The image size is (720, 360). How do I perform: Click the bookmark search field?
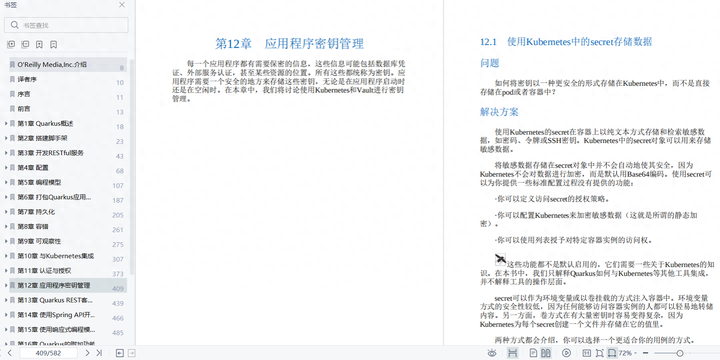66,25
